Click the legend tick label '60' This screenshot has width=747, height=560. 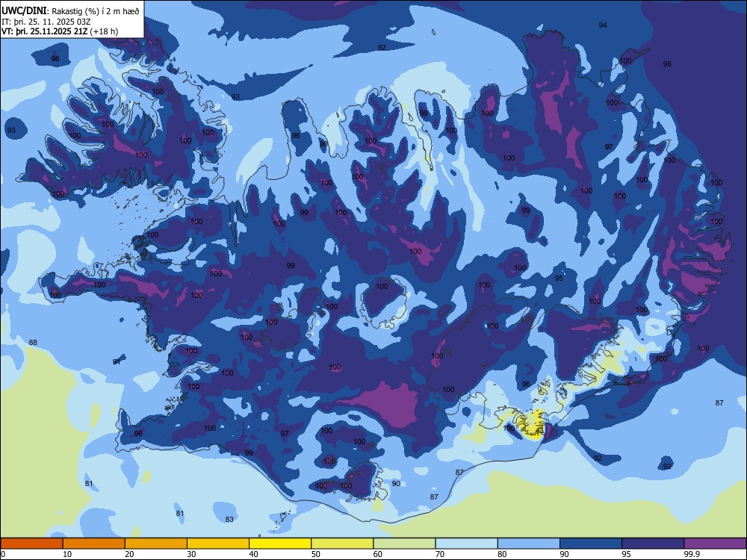pyautogui.click(x=378, y=554)
